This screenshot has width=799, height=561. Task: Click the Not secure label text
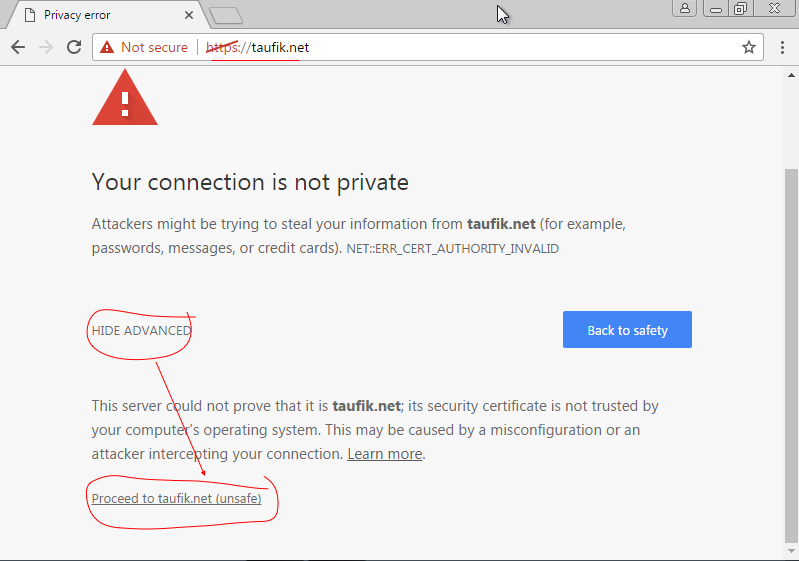[x=154, y=47]
